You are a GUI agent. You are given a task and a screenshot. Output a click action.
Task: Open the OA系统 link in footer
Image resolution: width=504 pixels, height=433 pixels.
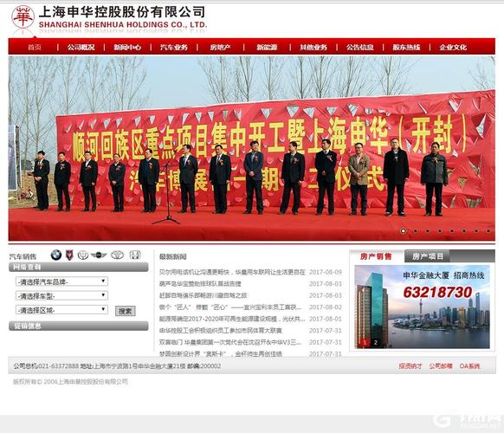click(x=469, y=366)
